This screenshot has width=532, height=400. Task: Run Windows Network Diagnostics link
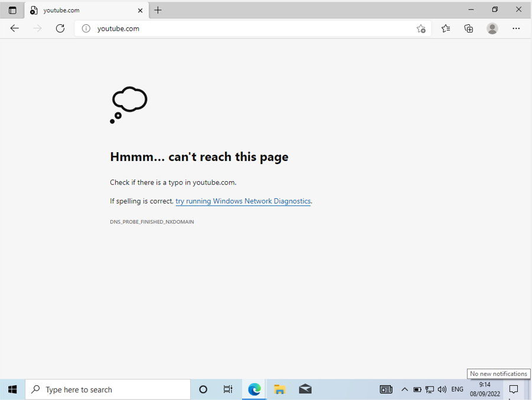243,201
